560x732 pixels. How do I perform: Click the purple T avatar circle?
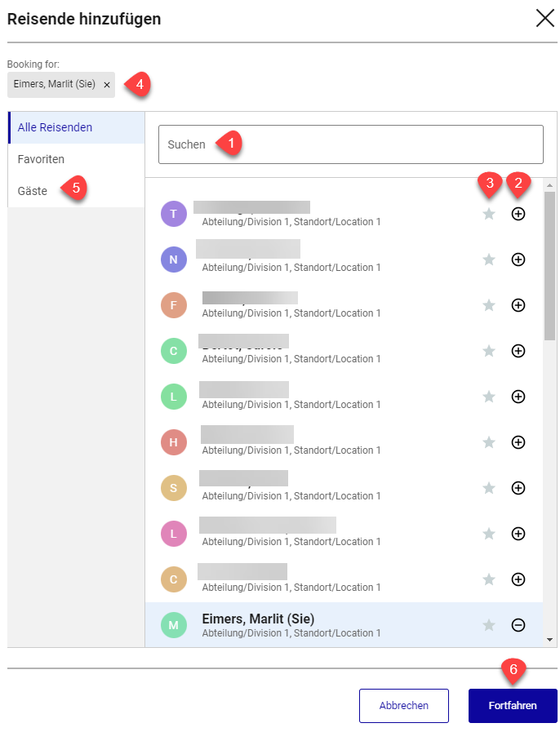tap(174, 214)
